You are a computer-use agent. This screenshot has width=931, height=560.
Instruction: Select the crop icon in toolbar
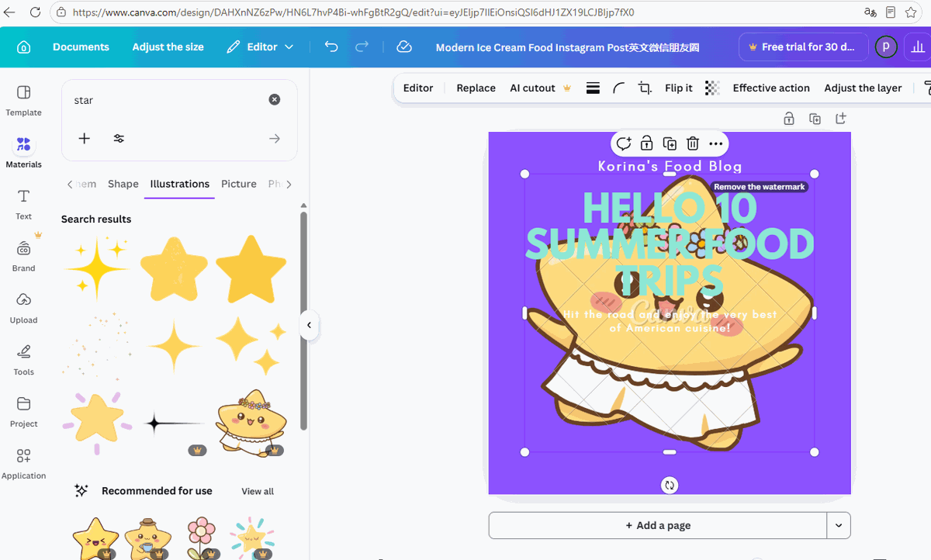click(x=645, y=88)
